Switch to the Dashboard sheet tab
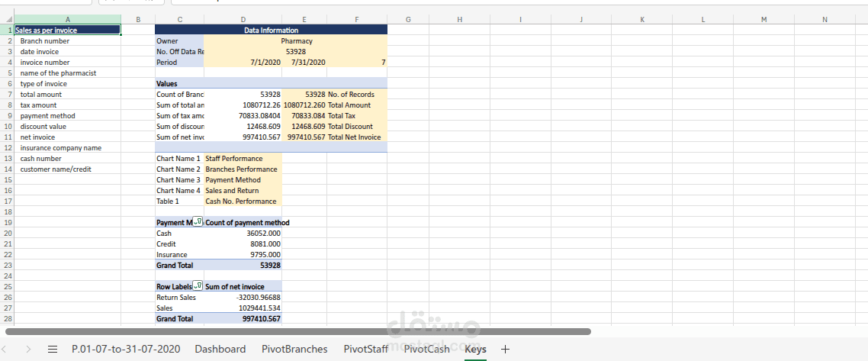Screen dimensions: 868x361 coord(220,350)
